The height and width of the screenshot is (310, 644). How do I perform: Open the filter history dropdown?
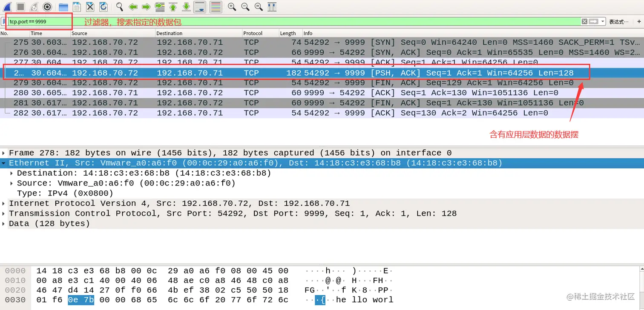[603, 21]
